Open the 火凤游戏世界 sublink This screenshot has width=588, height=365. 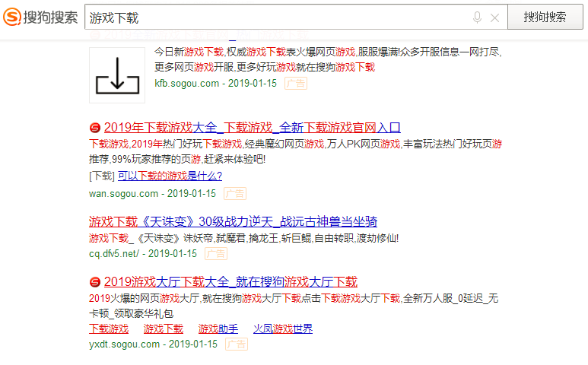coord(283,328)
